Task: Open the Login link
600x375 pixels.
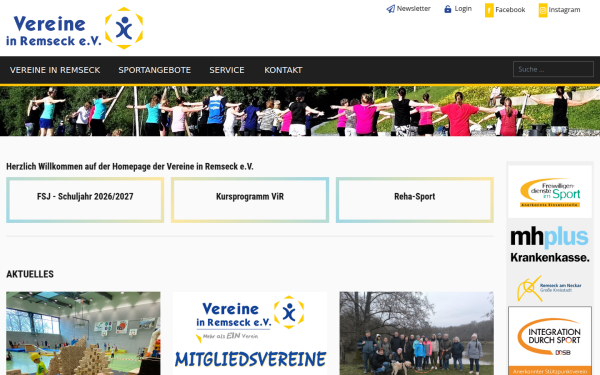Action: pos(463,9)
